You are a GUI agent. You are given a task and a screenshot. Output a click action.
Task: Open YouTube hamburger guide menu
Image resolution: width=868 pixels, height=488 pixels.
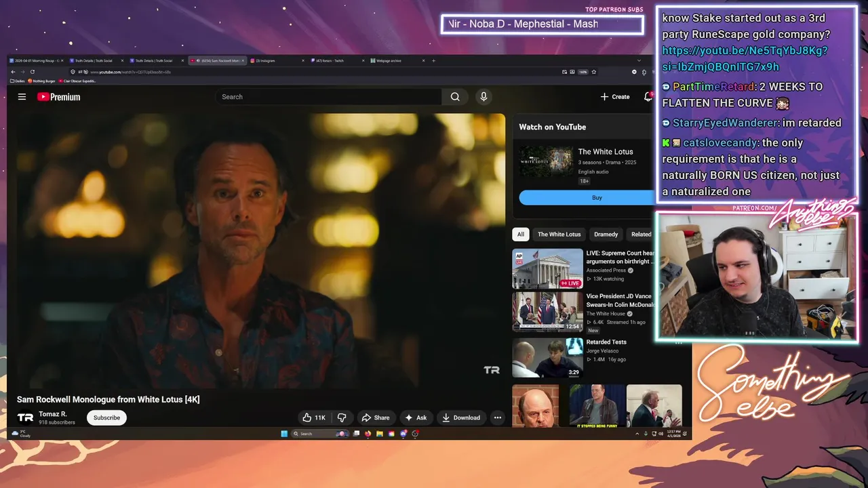(22, 97)
